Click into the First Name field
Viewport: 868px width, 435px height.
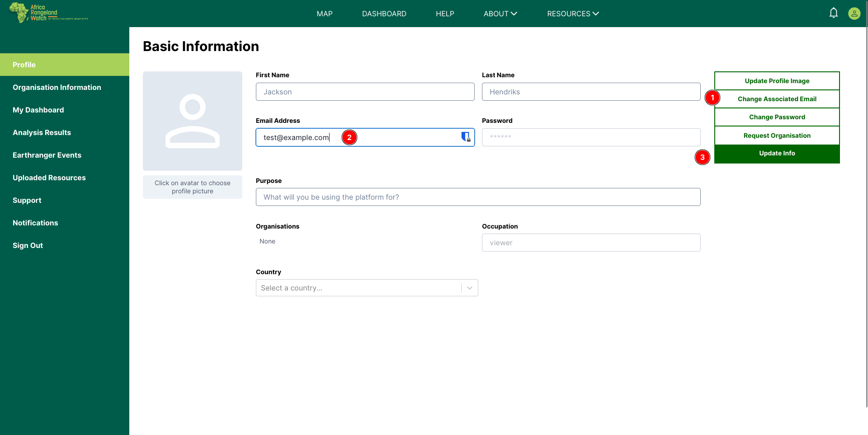pos(365,92)
